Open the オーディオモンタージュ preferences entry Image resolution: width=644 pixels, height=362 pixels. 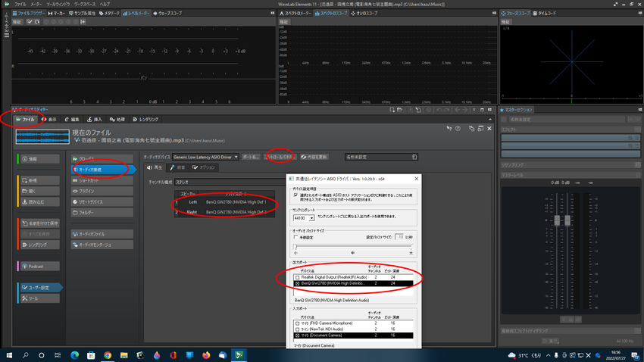click(x=102, y=245)
